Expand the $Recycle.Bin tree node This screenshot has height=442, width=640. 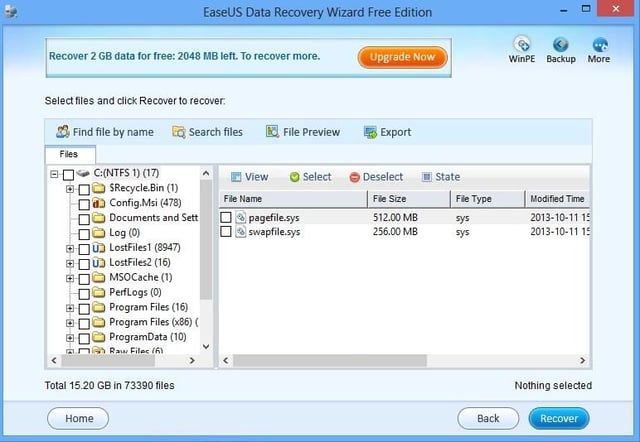click(70, 189)
